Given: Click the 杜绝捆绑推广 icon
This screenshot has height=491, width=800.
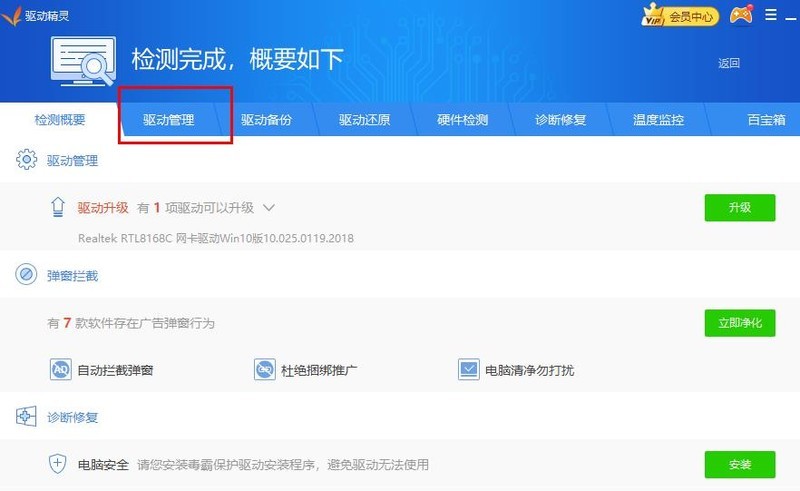Looking at the screenshot, I should pyautogui.click(x=265, y=370).
